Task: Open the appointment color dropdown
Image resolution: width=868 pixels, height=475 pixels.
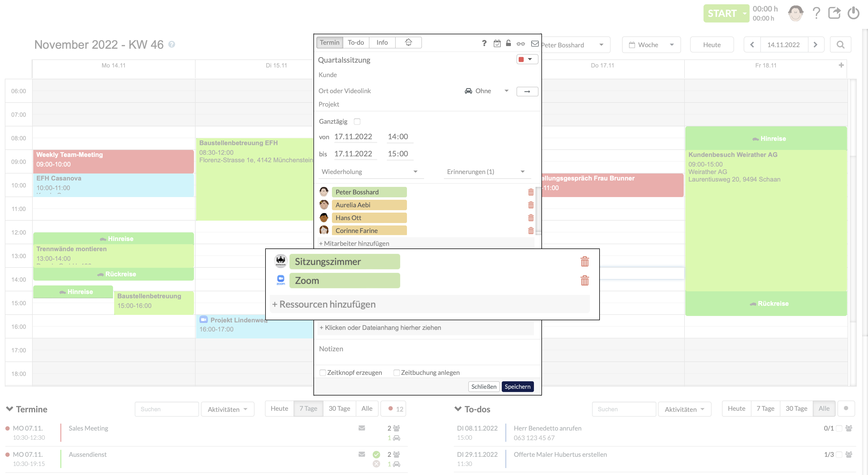Action: [527, 59]
